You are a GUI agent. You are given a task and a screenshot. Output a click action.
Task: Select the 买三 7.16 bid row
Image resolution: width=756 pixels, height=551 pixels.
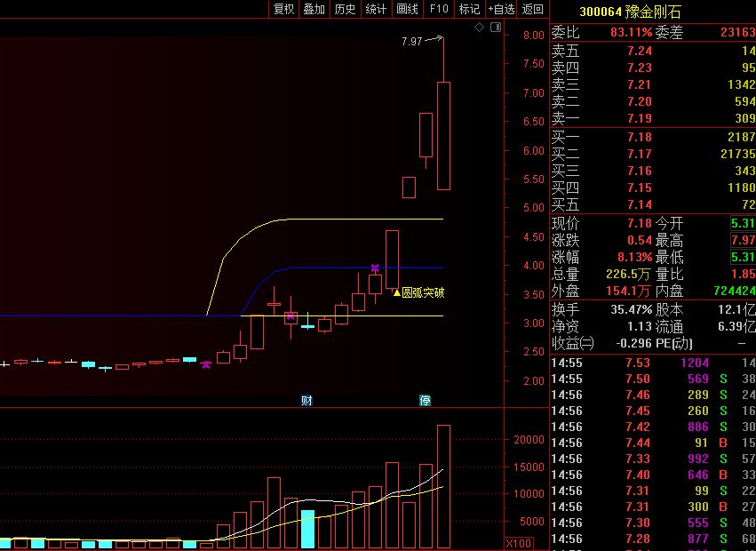click(x=653, y=171)
